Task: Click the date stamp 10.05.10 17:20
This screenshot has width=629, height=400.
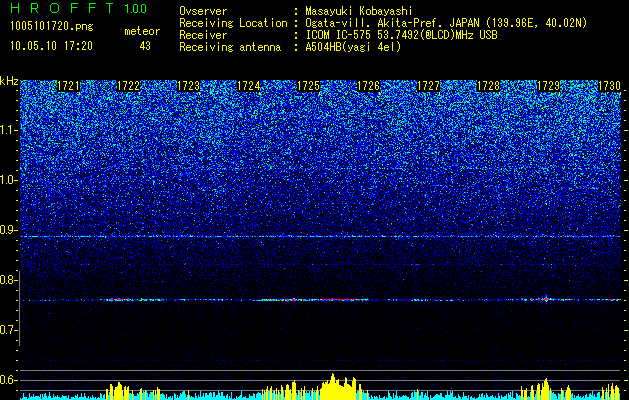Action: point(52,46)
